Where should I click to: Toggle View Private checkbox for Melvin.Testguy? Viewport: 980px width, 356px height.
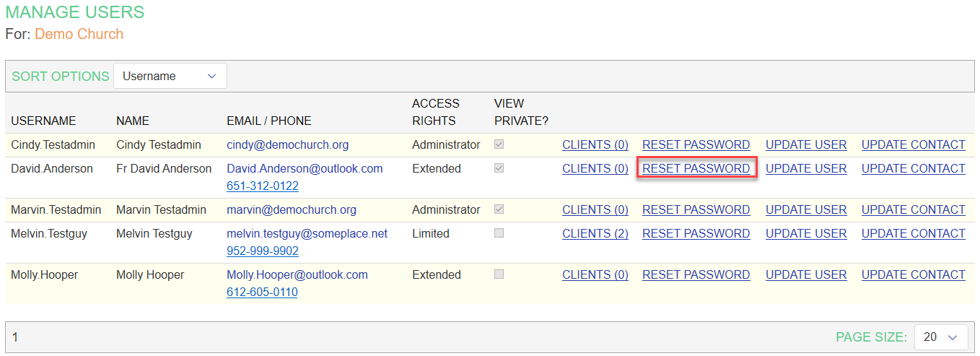tap(499, 233)
